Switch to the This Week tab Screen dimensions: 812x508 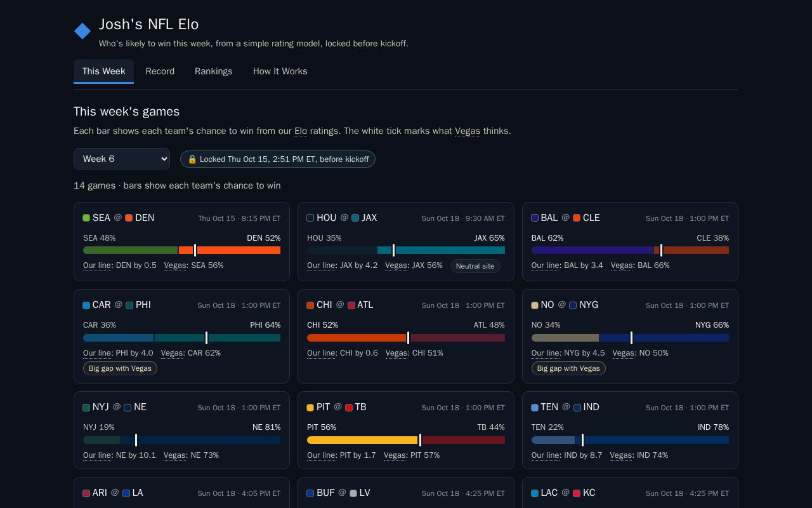coord(103,71)
